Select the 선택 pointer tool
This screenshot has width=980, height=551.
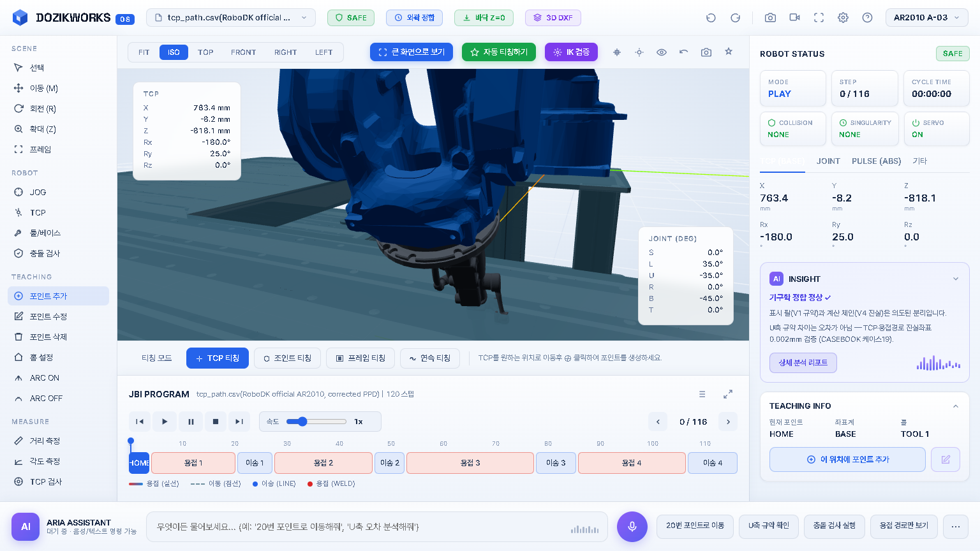pyautogui.click(x=58, y=68)
